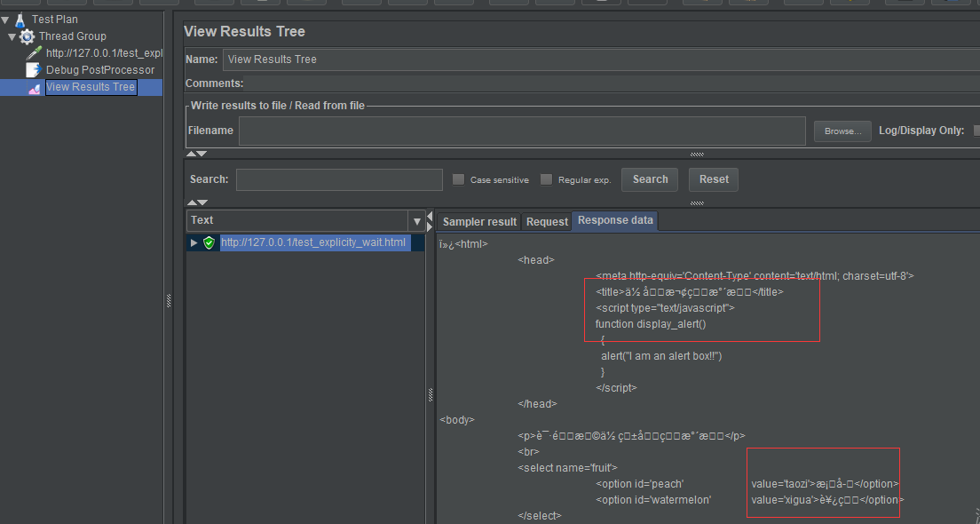
Task: Click the divider handle between tree and editor
Action: coord(169,301)
